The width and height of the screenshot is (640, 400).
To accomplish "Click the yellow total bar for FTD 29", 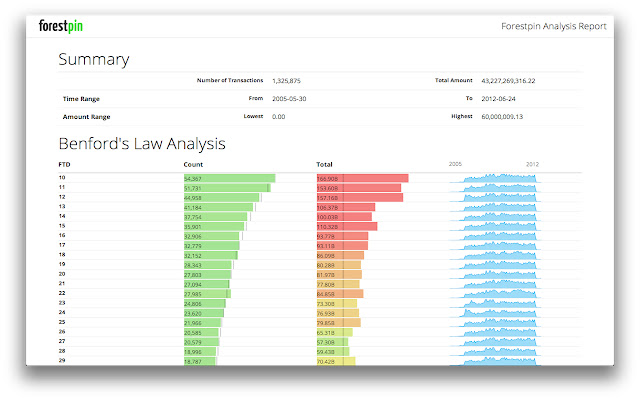I will 336,361.
